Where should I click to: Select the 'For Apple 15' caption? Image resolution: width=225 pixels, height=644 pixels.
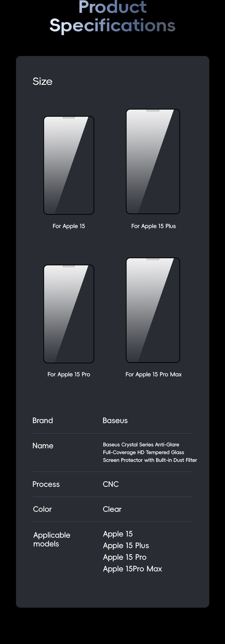coord(69,226)
